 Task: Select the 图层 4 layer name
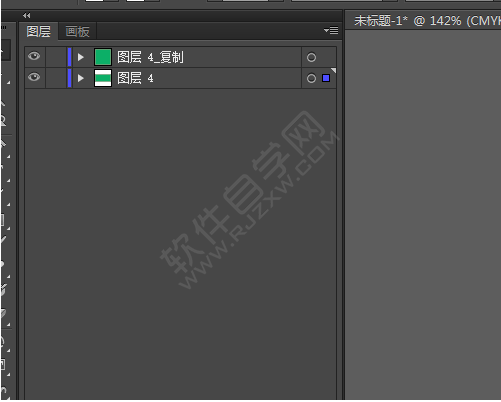tap(135, 78)
